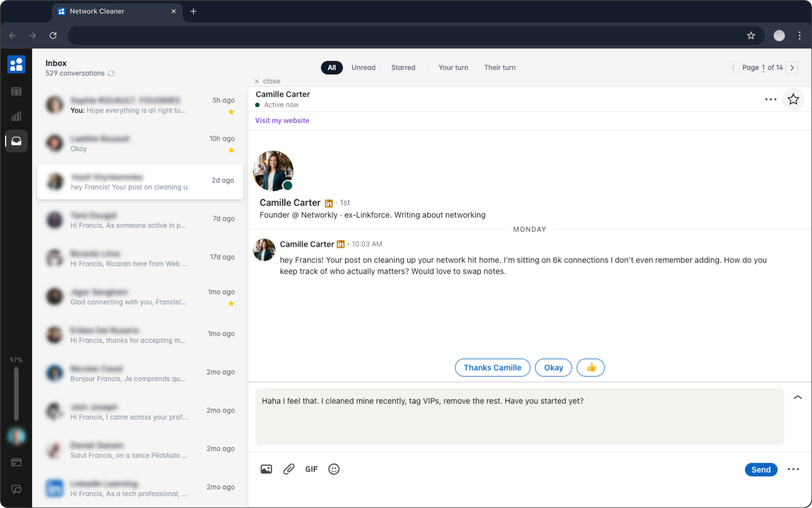
Task: Open the conversation from 7d ago
Action: coord(140,220)
